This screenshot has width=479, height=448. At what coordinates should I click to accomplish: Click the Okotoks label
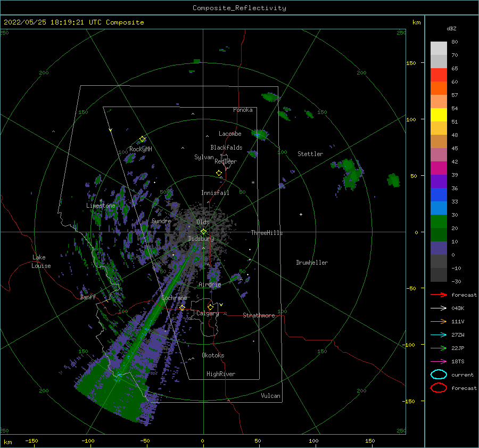(x=213, y=355)
